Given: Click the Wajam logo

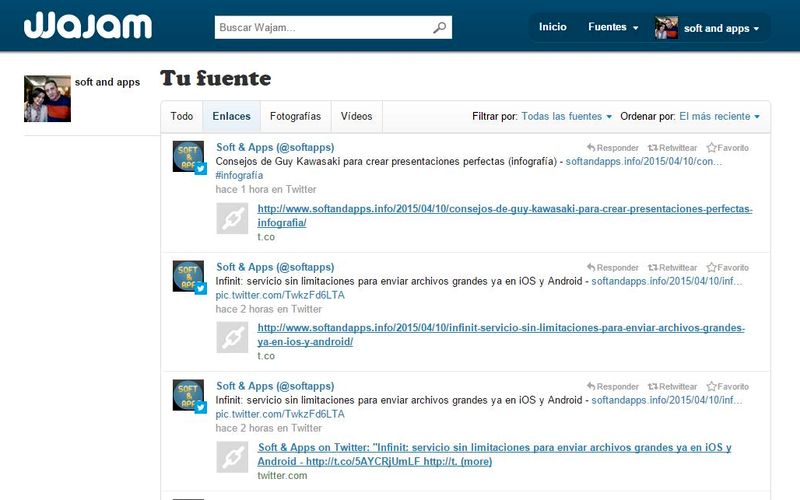Looking at the screenshot, I should tap(88, 26).
